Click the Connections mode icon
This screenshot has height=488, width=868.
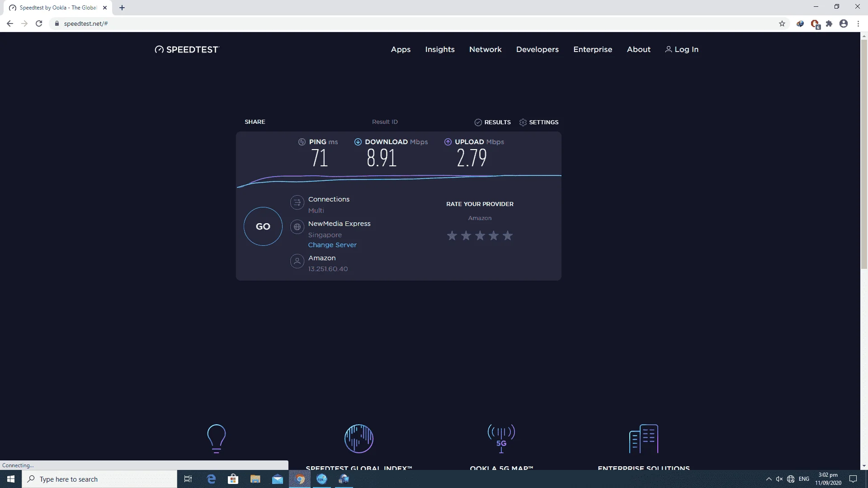pyautogui.click(x=297, y=202)
